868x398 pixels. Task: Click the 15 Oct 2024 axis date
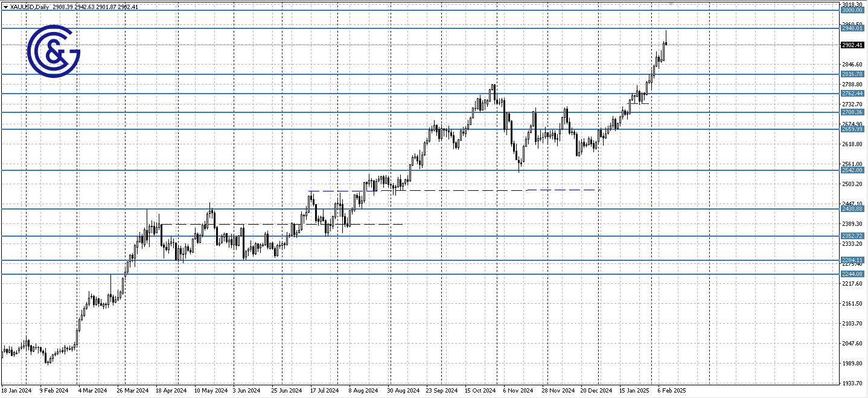coord(480,390)
